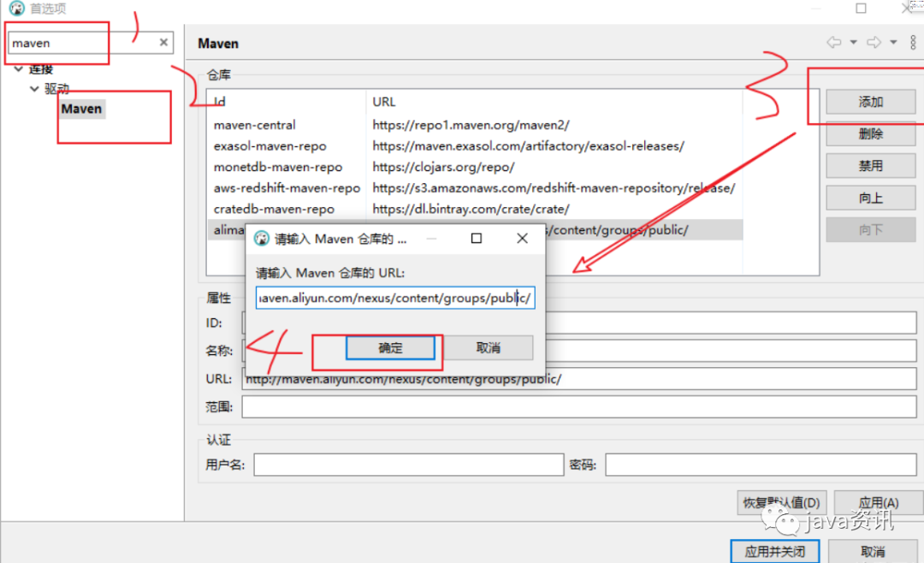This screenshot has width=924, height=563.
Task: Open the back navigation history dropdown
Action: pos(853,43)
